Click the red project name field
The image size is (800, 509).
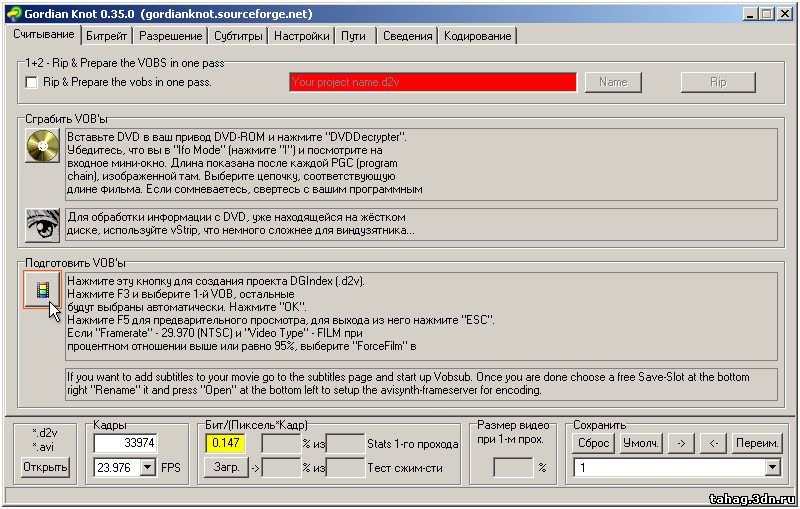(x=433, y=82)
